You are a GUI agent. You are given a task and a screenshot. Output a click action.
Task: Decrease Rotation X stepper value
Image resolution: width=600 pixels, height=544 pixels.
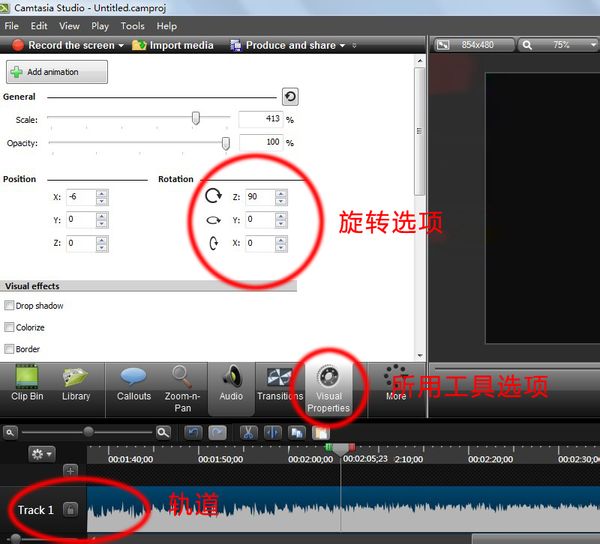pos(281,248)
